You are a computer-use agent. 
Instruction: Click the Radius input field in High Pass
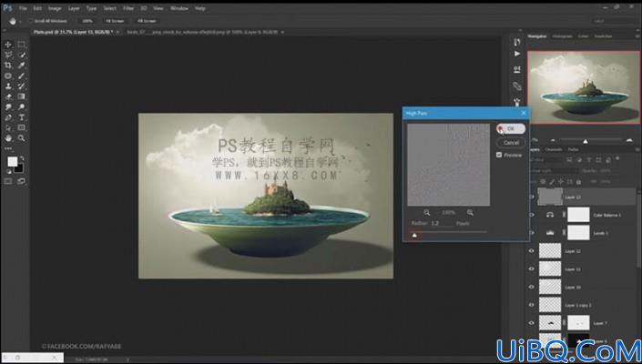[x=442, y=223]
